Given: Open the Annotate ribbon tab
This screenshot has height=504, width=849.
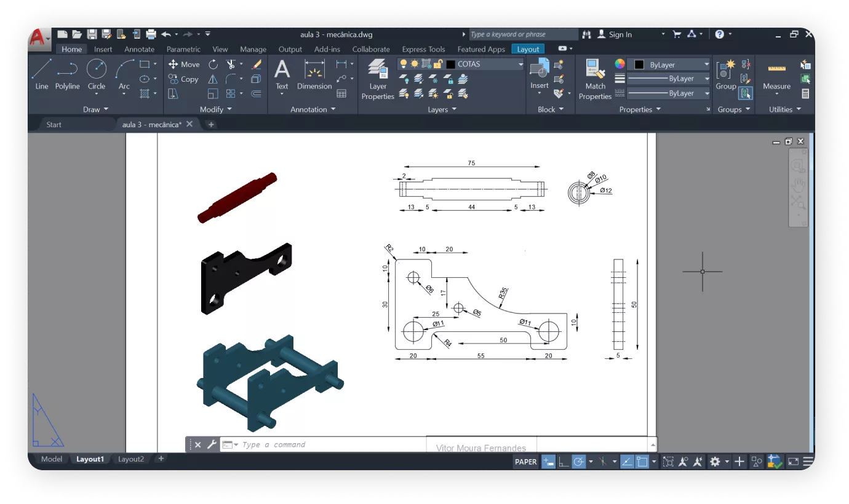Looking at the screenshot, I should 140,49.
